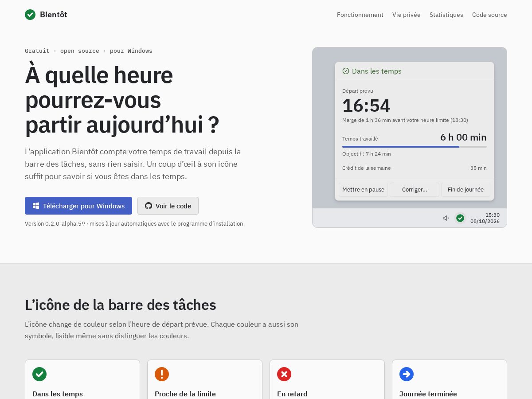Click the Temps travaillé label

[x=360, y=139]
